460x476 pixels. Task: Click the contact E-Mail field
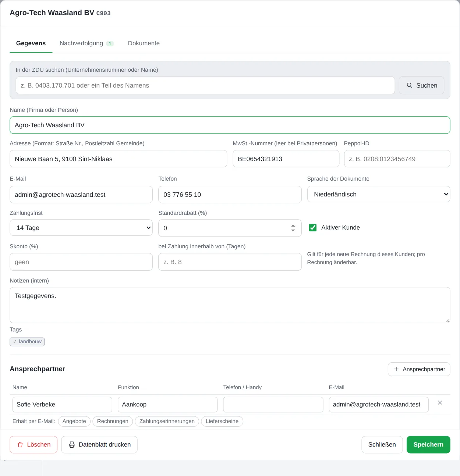(379, 405)
